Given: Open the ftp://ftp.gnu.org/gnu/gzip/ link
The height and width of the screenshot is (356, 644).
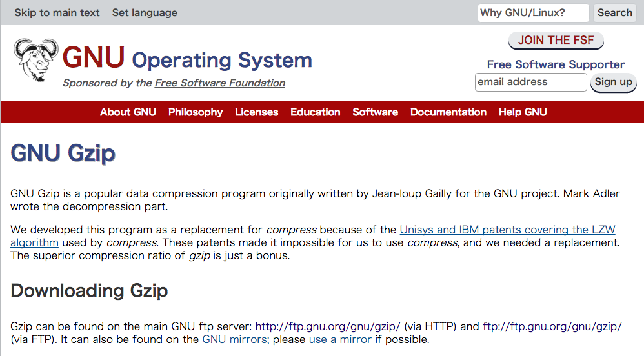Looking at the screenshot, I should (552, 327).
